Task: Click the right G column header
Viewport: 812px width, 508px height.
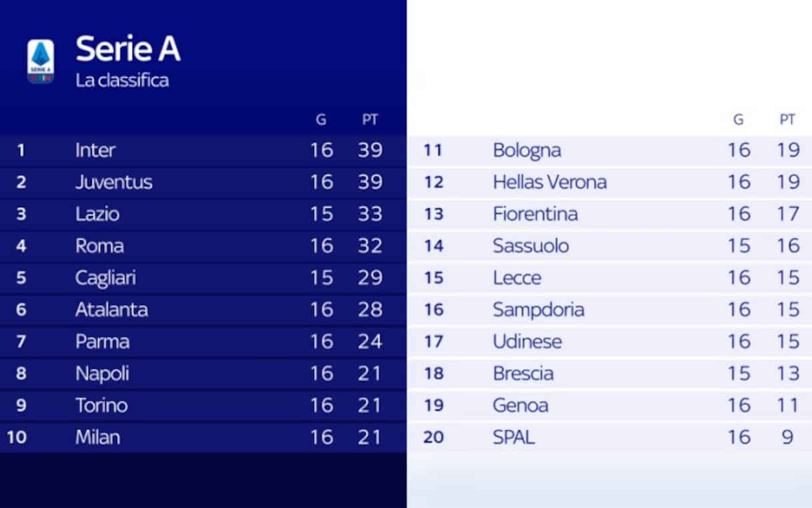Action: (738, 120)
